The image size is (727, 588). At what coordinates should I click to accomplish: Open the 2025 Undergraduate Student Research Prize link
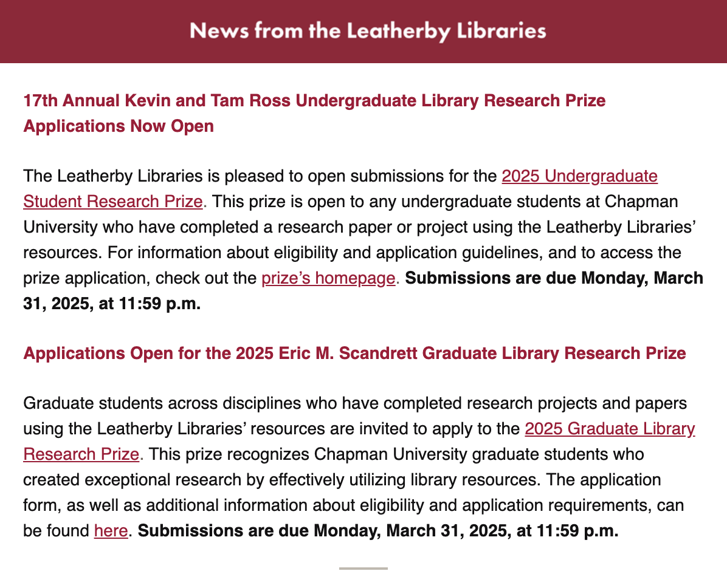(579, 177)
